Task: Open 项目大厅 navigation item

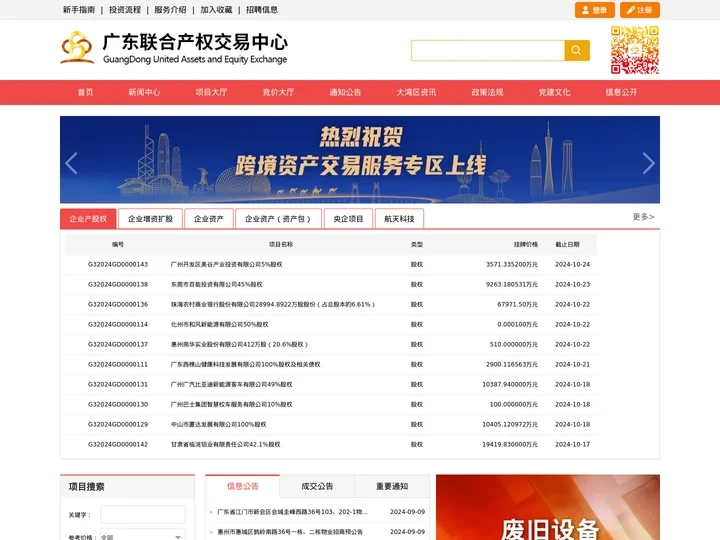Action: 211,92
